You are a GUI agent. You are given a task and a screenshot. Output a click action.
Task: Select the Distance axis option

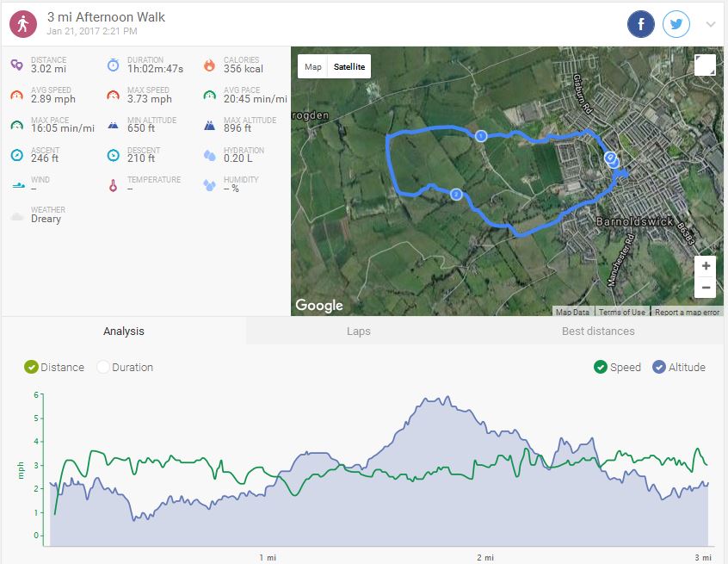coord(32,367)
